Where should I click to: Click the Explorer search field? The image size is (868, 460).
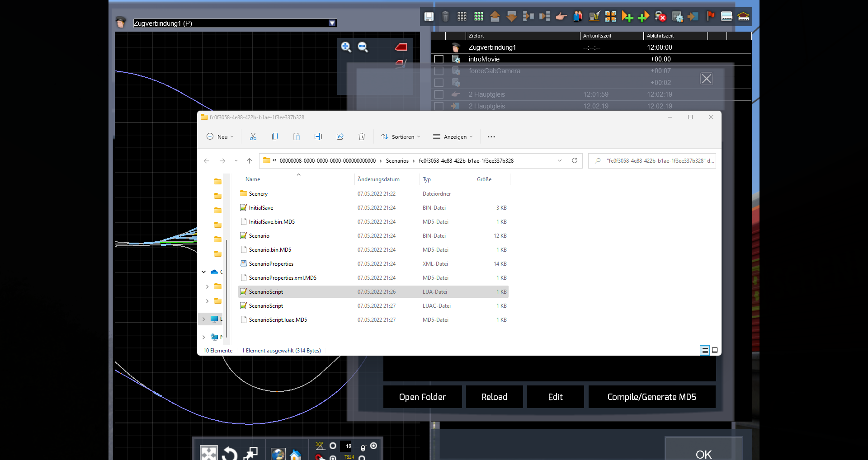(x=656, y=161)
